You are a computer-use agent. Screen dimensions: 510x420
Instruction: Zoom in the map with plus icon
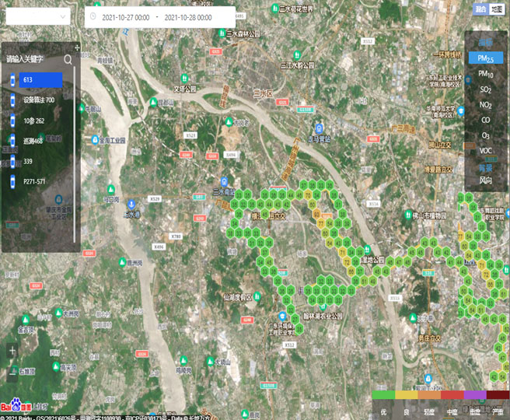click(12, 351)
